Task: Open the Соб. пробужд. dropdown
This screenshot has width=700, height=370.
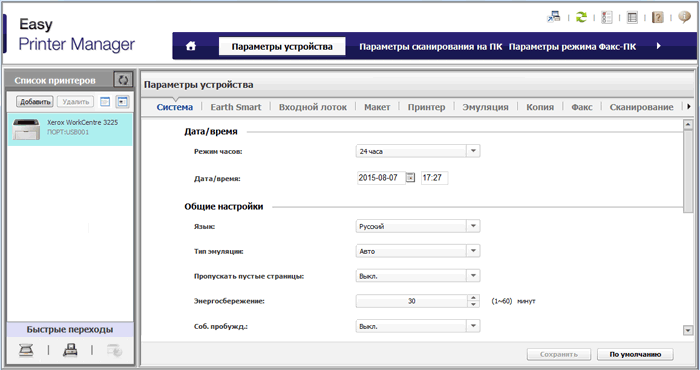Action: tap(418, 326)
